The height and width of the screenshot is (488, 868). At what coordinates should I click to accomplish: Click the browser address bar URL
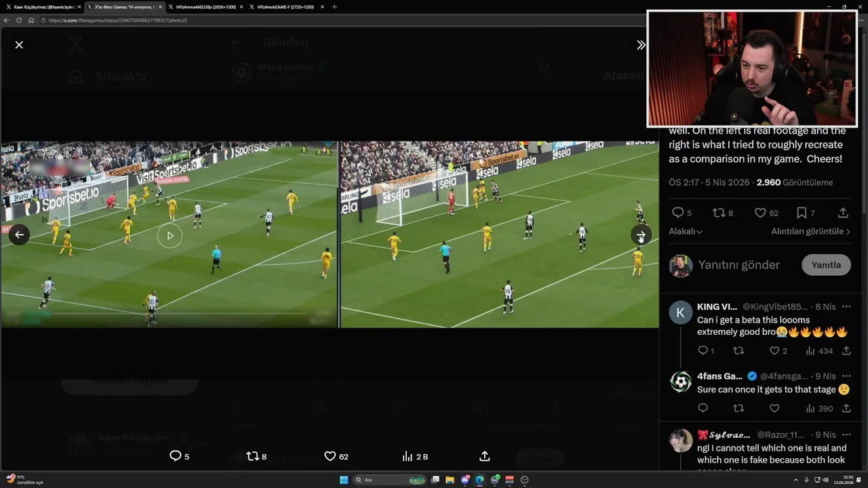(x=118, y=20)
